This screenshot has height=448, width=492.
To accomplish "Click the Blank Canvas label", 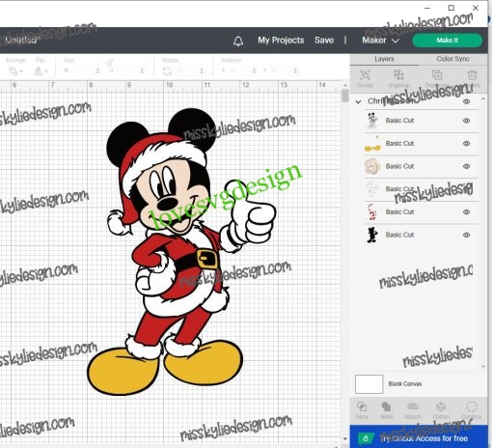I will (x=405, y=384).
